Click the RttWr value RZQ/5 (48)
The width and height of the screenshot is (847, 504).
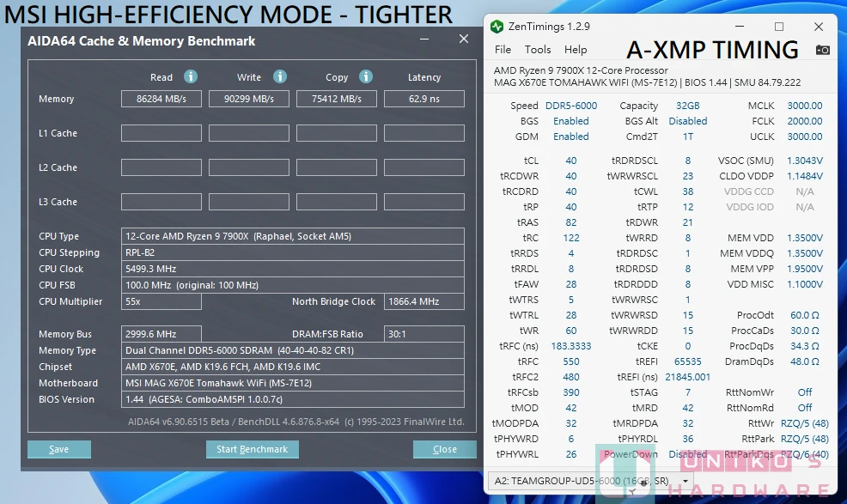click(804, 423)
